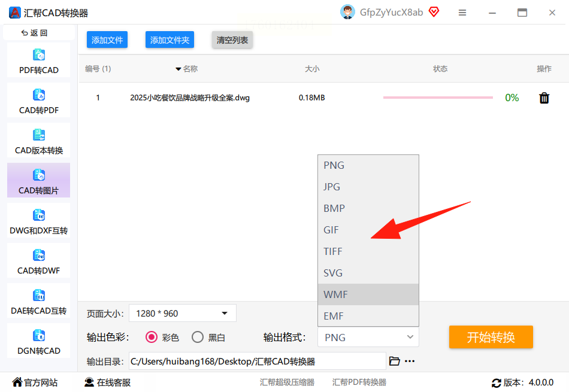Click the 编号 (1) column header
This screenshot has width=569, height=392.
pyautogui.click(x=98, y=69)
